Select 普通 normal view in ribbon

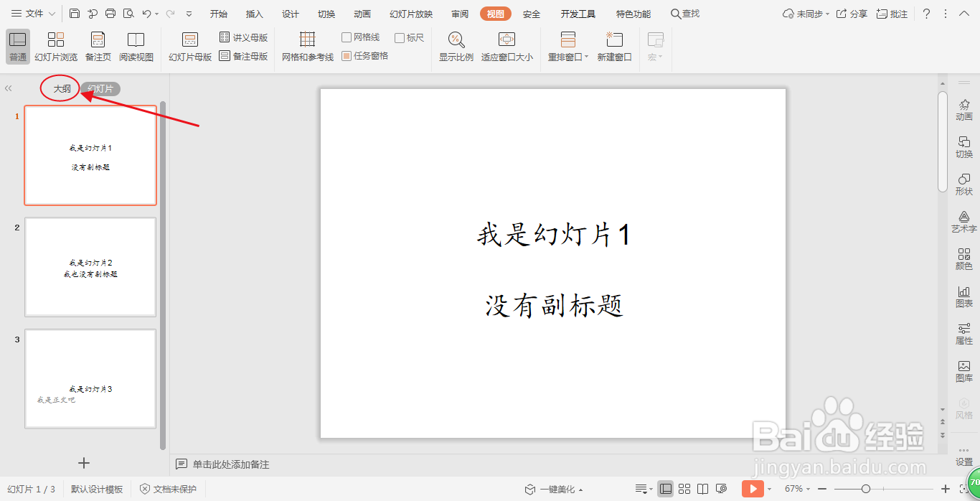(18, 47)
